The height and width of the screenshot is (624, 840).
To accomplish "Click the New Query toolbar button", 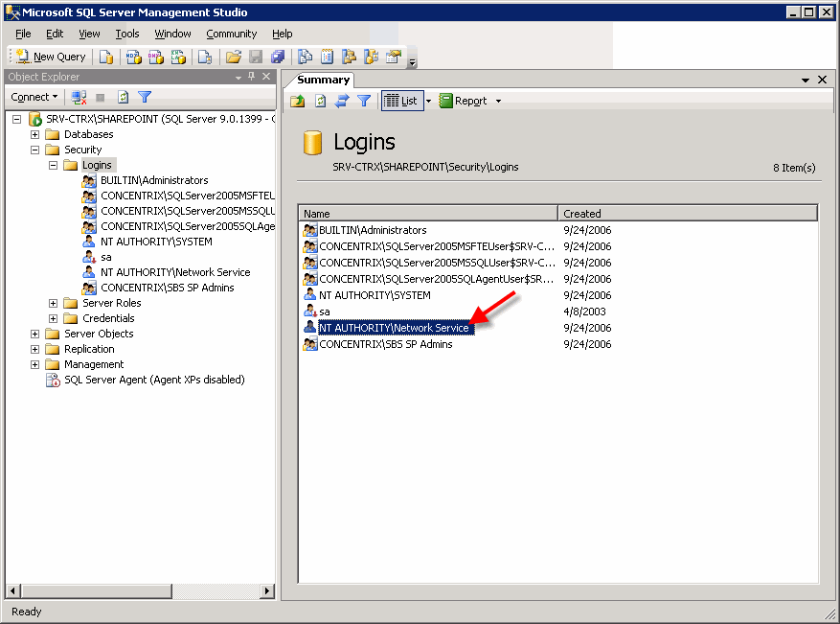I will coord(51,57).
